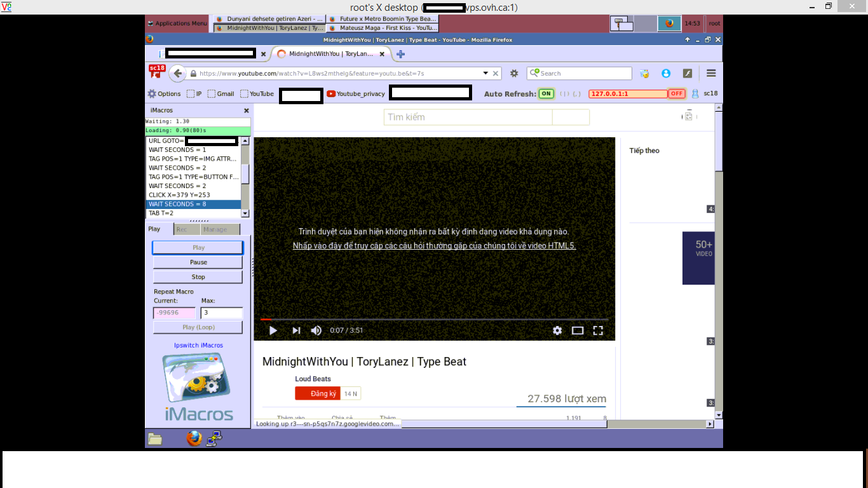Mute the YouTube player volume
Viewport: 868px width, 488px height.
(x=316, y=330)
